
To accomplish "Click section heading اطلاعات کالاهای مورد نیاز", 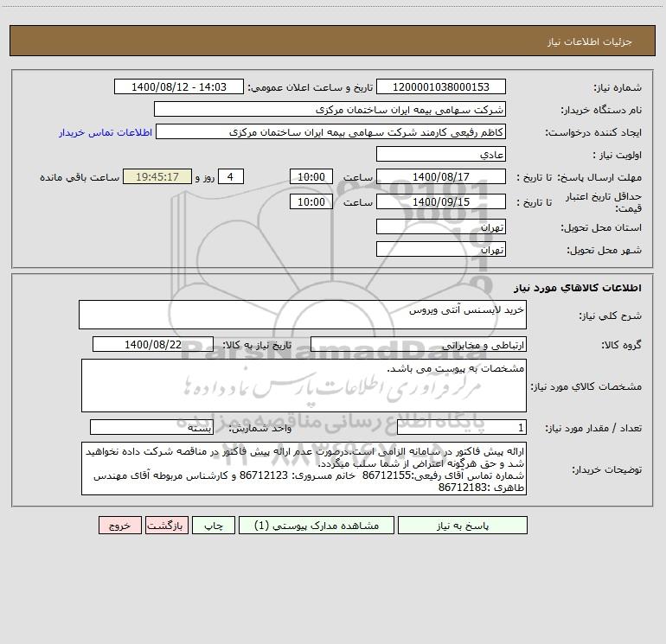I will pyautogui.click(x=578, y=288).
